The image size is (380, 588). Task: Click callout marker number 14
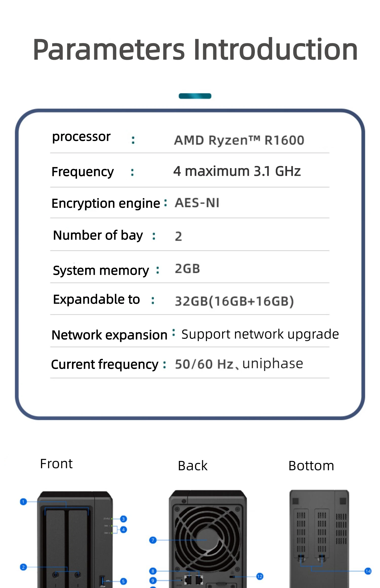368,571
